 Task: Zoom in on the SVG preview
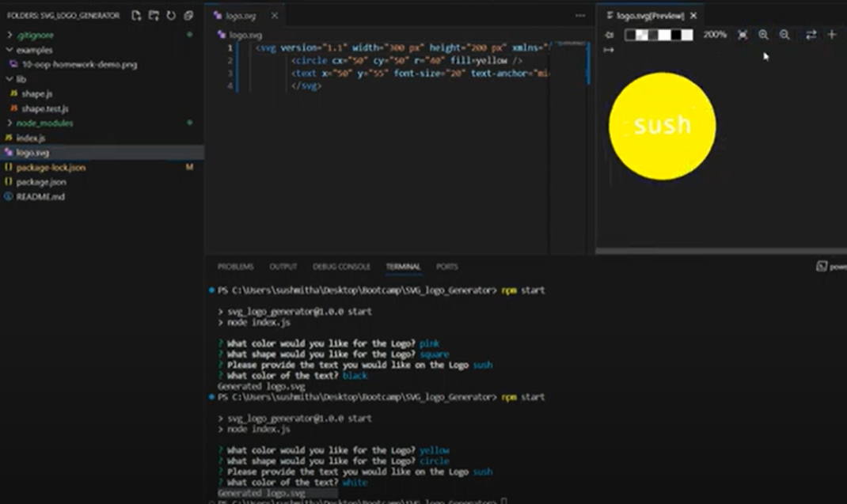(762, 35)
